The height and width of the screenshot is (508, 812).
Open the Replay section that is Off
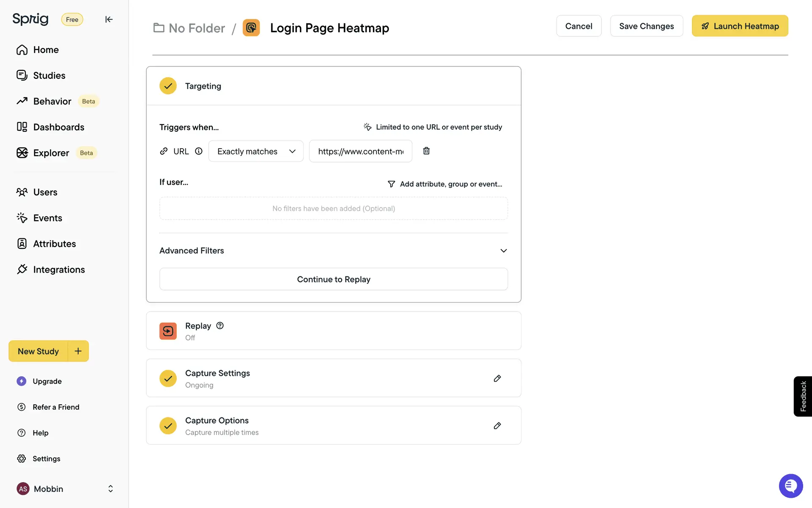coord(333,331)
